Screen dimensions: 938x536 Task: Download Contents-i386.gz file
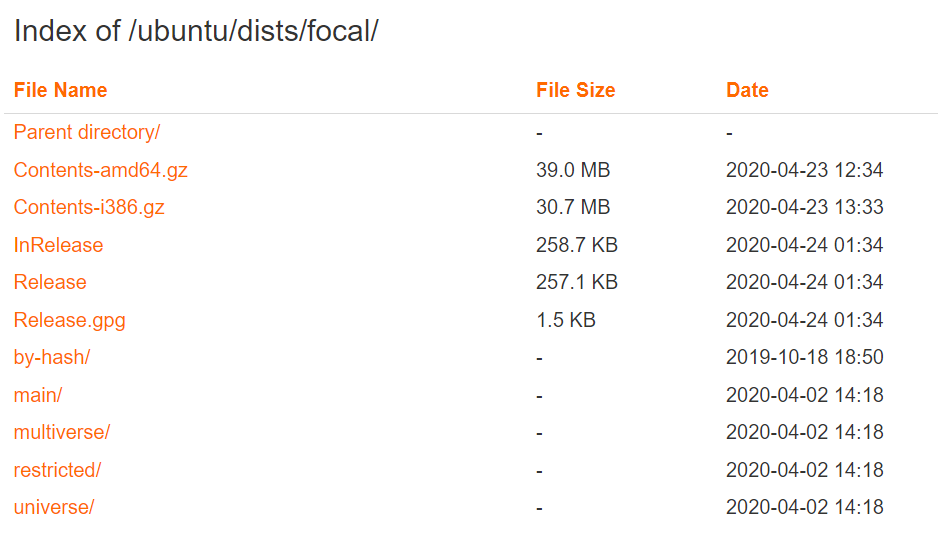(x=89, y=207)
